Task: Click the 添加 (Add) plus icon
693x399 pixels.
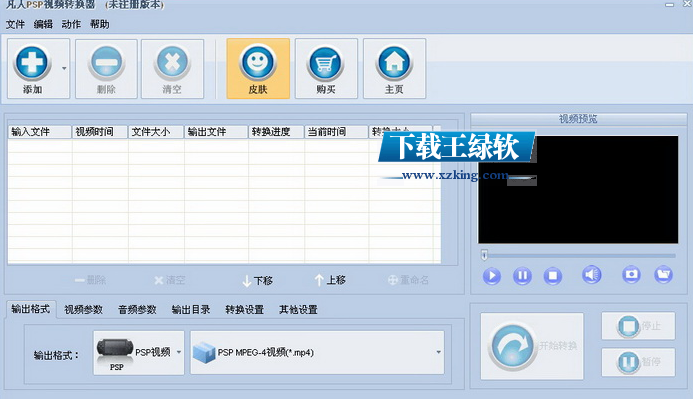Action: pos(32,63)
